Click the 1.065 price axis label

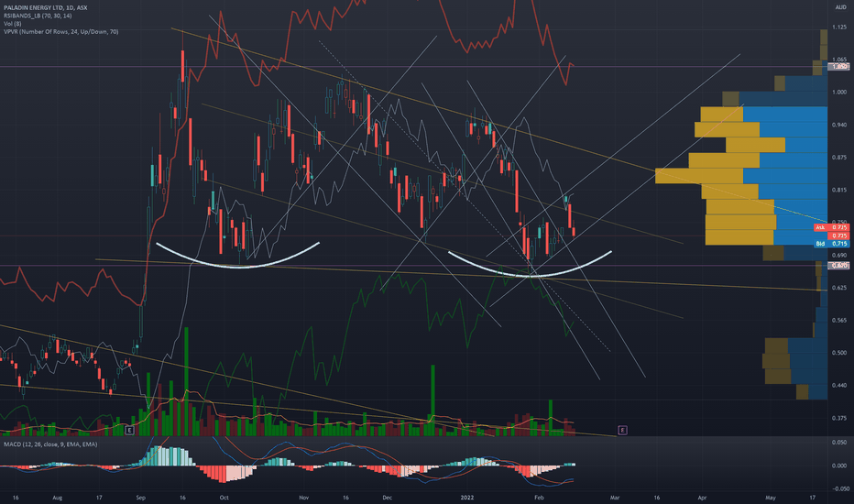point(839,60)
